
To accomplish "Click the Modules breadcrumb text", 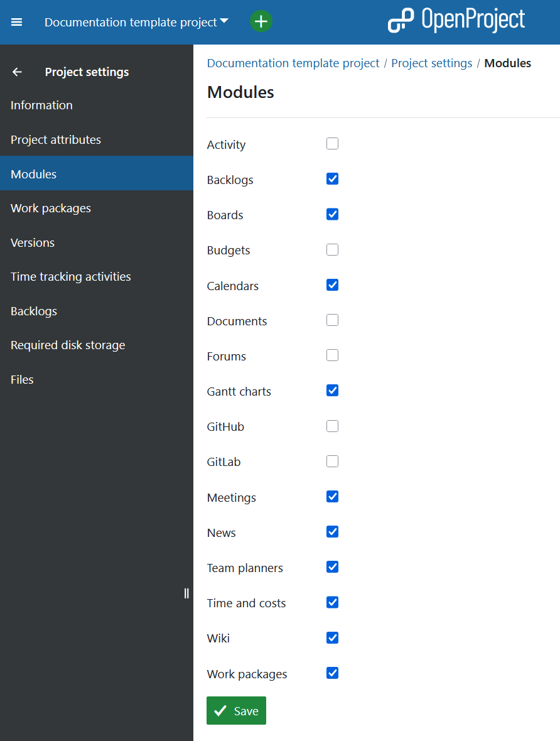I will [507, 63].
